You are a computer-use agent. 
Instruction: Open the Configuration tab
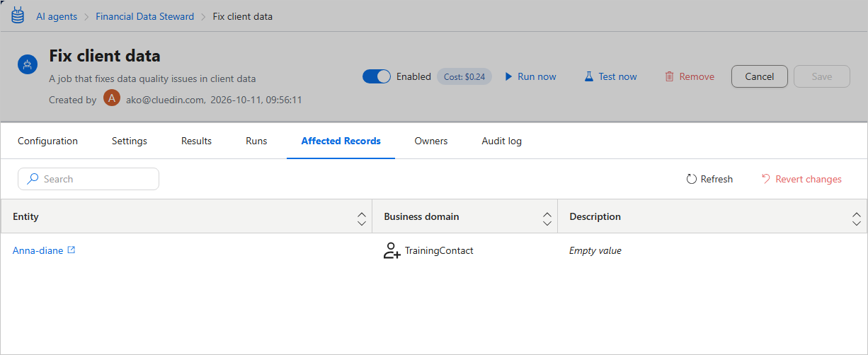click(x=48, y=141)
